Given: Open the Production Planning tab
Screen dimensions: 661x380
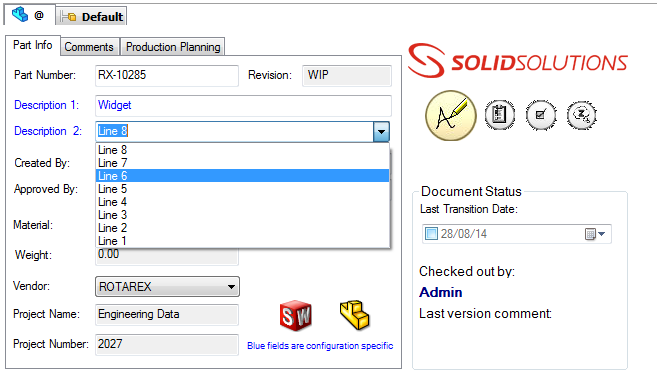Looking at the screenshot, I should 173,47.
